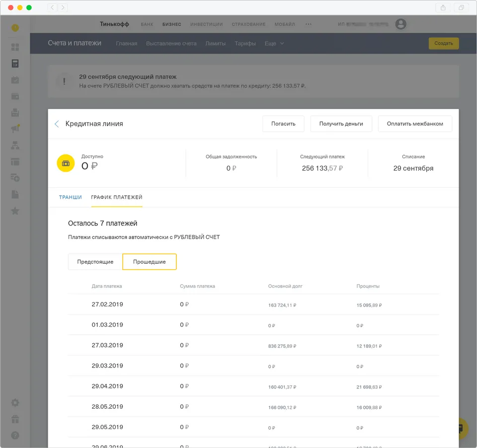The width and height of the screenshot is (477, 448).
Task: Open МОБАЙЛ in top navigation
Action: pyautogui.click(x=285, y=24)
